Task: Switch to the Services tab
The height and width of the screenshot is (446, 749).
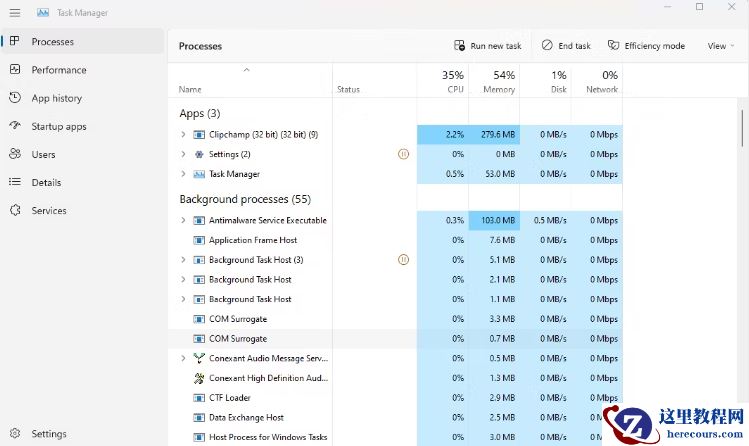Action: (82, 211)
